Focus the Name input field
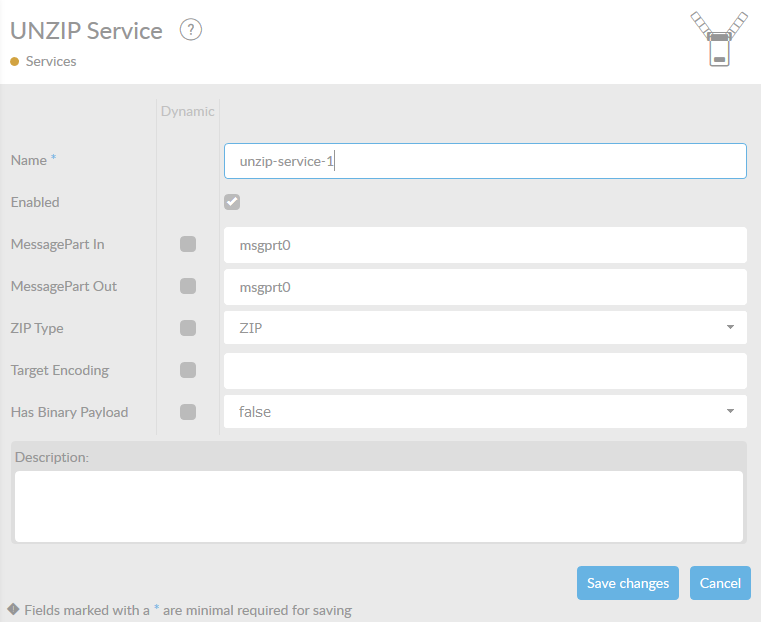761x622 pixels. click(x=485, y=161)
